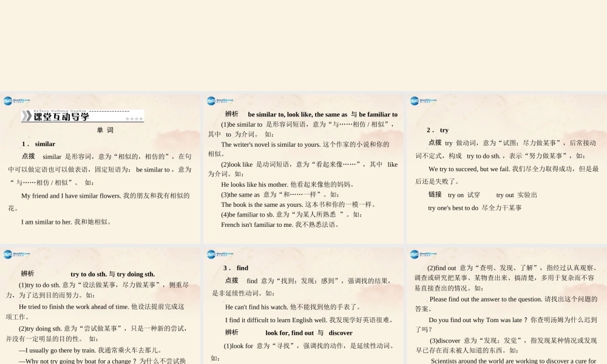Open the slide thumbnail explaining 'similar'
Screen dimensions: 607x364
pyautogui.click(x=100, y=169)
